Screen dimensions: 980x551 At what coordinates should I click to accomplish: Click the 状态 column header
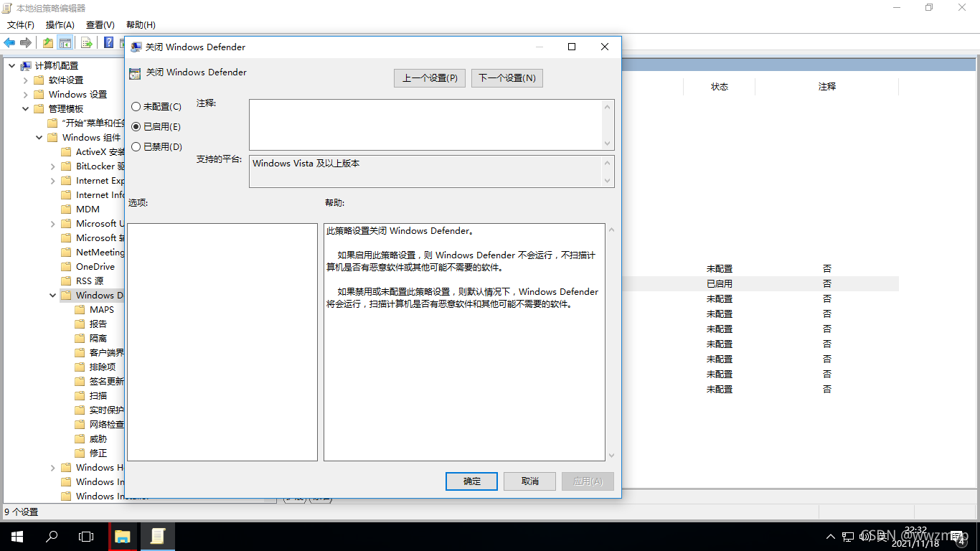point(720,87)
